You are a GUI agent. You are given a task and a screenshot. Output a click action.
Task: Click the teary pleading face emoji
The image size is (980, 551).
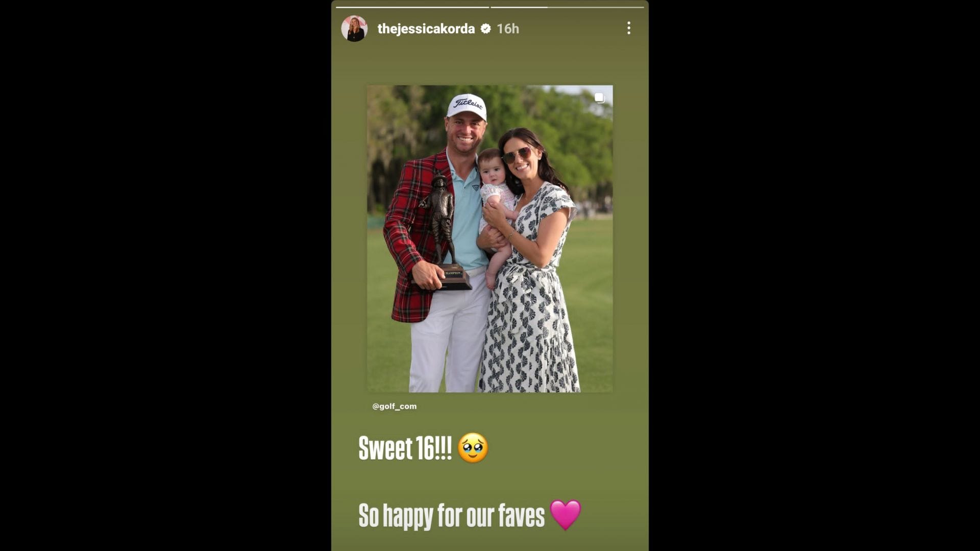[x=473, y=448]
